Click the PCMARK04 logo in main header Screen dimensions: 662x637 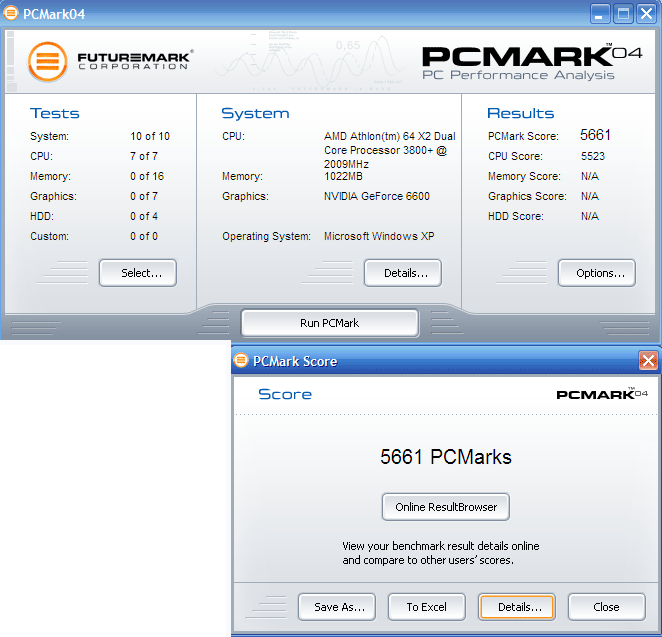pos(532,62)
